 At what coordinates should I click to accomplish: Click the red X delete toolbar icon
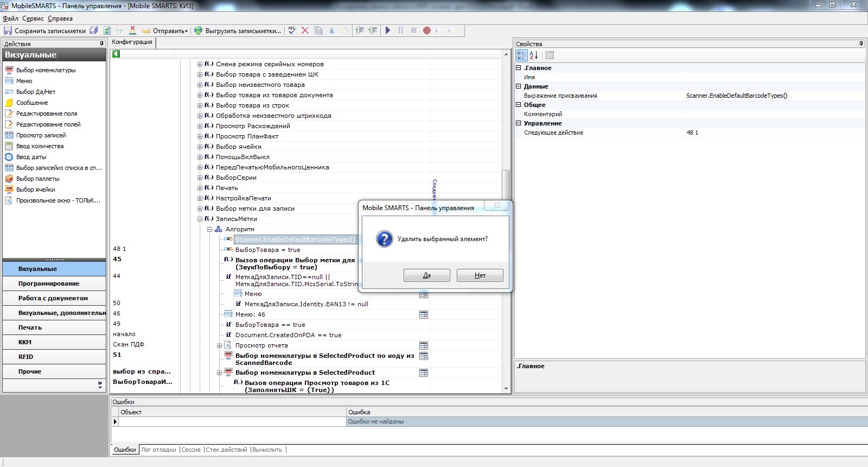click(305, 30)
